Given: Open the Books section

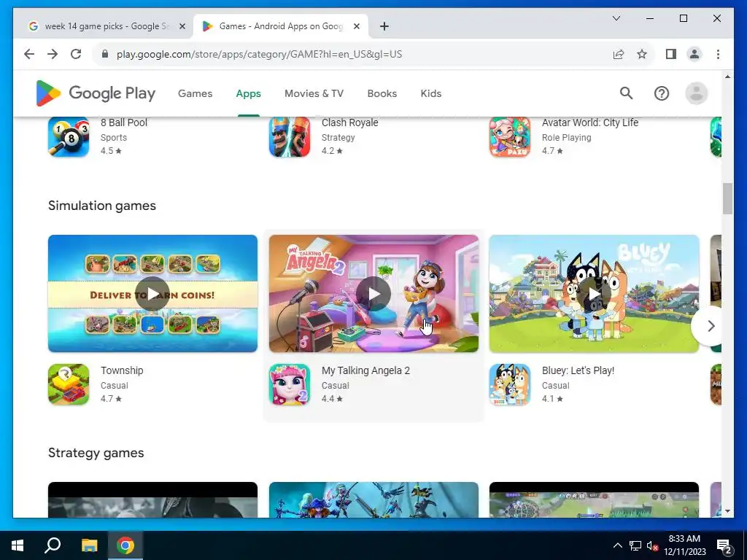Looking at the screenshot, I should point(382,94).
